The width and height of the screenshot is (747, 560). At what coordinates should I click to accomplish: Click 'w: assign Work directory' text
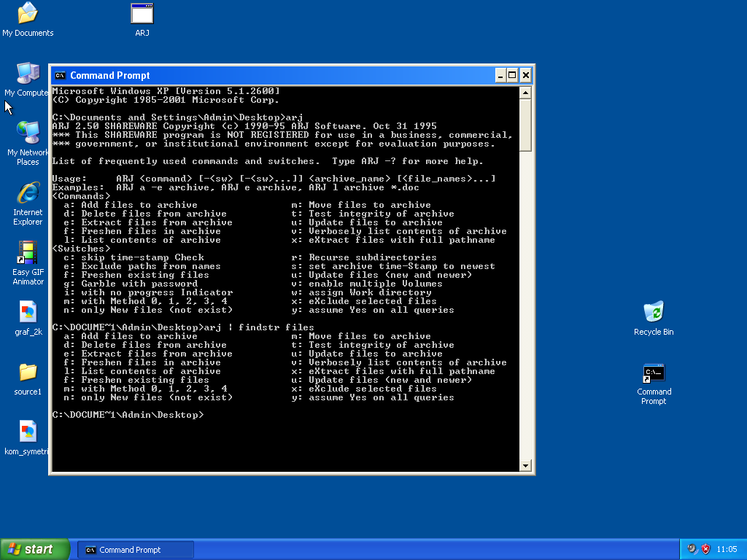click(361, 292)
